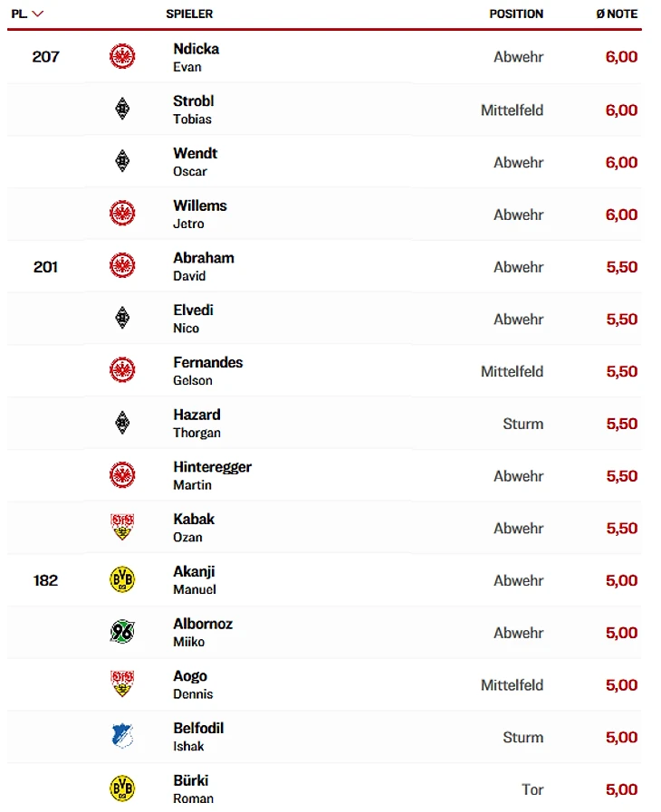The height and width of the screenshot is (812, 661).
Task: Sort by SPIELER column header
Action: [189, 14]
